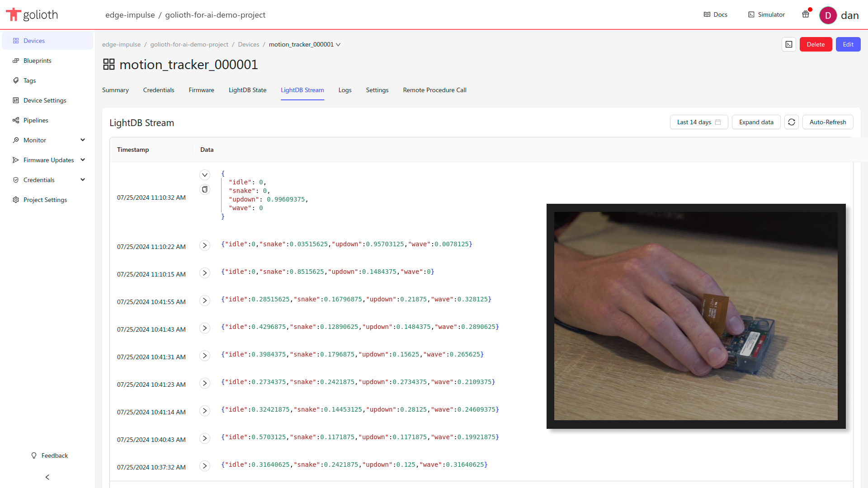The height and width of the screenshot is (488, 868).
Task: Switch to the Settings tab
Action: point(377,90)
